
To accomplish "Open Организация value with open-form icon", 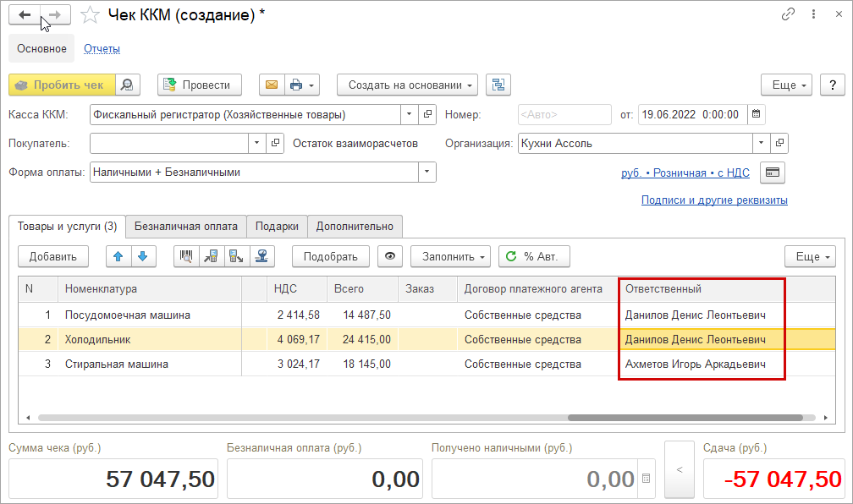I will point(779,143).
